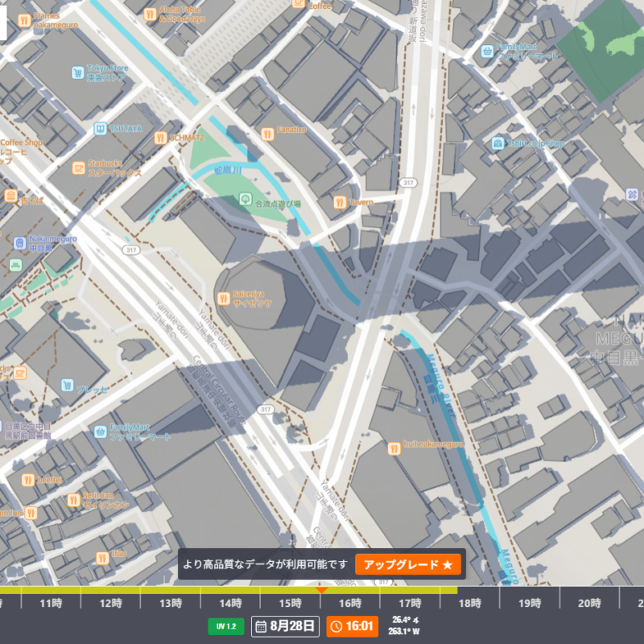Open the Ifuu restaurant marker
Image resolution: width=644 pixels, height=644 pixels.
[x=102, y=558]
